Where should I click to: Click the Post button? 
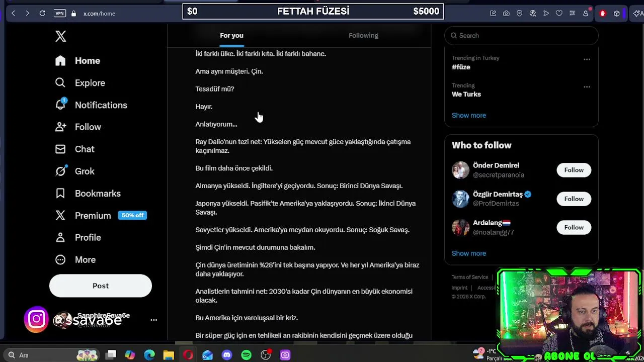101,286
